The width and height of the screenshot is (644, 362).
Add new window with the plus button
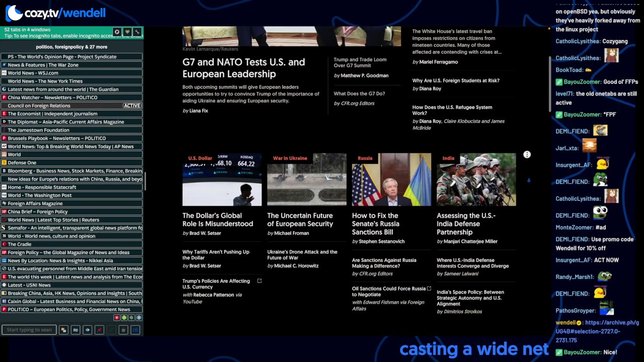pyautogui.click(x=139, y=318)
